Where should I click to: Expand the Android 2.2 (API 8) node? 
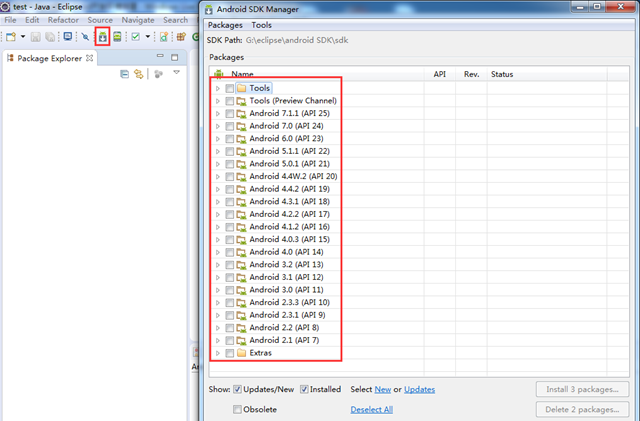[218, 328]
